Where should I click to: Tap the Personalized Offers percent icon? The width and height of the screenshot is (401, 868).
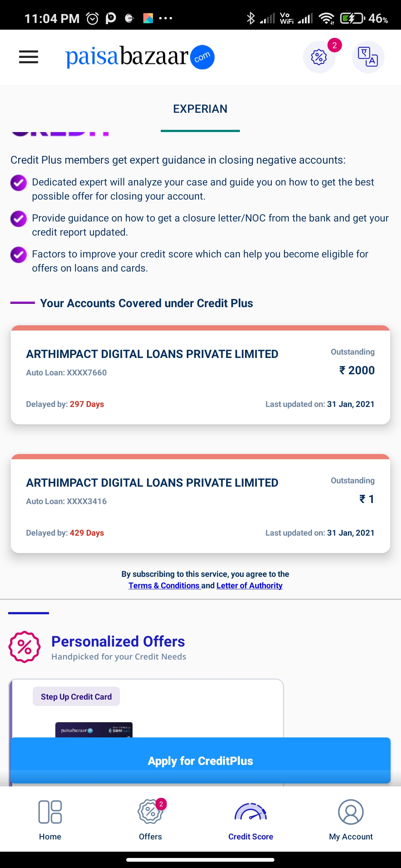(x=25, y=647)
